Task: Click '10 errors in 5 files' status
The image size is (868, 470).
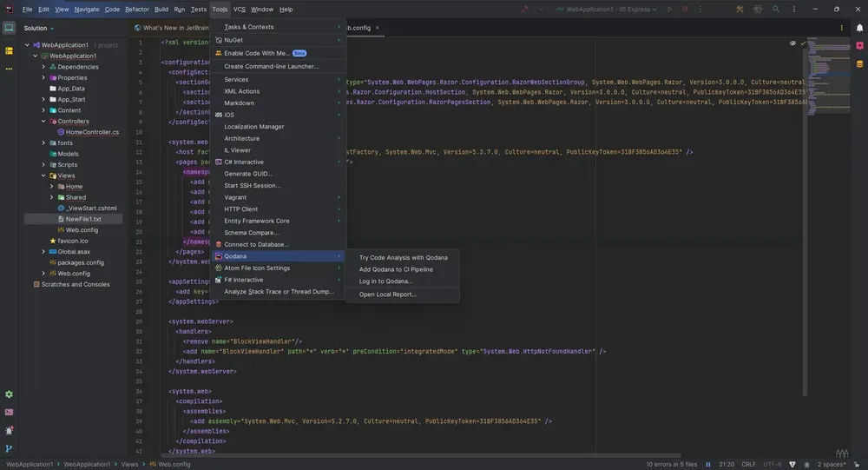Action: pyautogui.click(x=672, y=465)
